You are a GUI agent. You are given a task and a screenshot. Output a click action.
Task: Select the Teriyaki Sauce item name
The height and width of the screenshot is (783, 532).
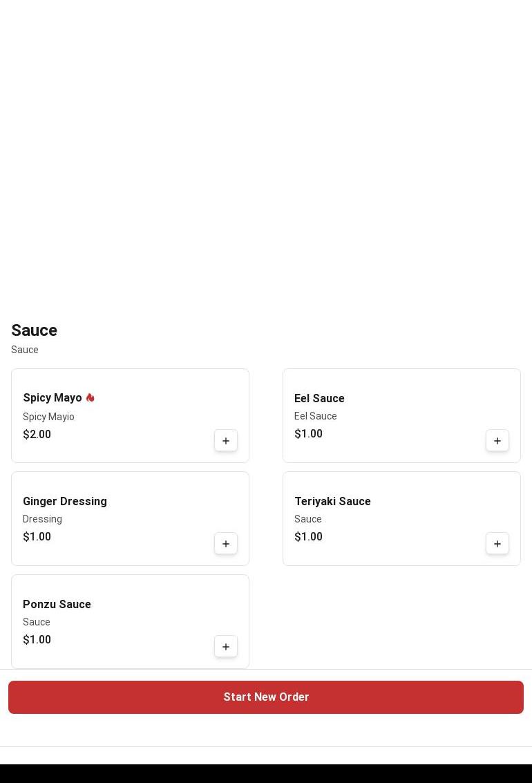tap(332, 502)
